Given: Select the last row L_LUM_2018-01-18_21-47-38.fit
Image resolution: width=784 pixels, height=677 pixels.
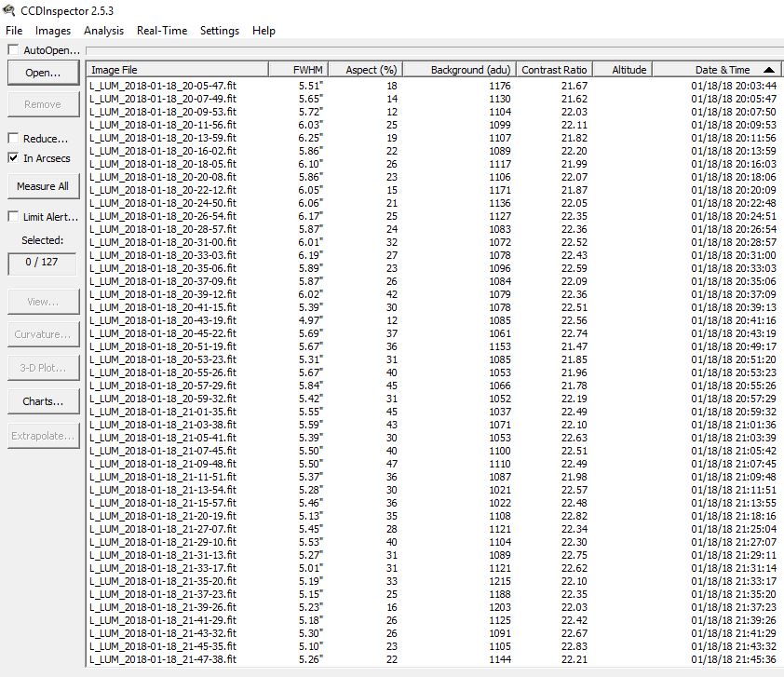Looking at the screenshot, I should pyautogui.click(x=164, y=659).
